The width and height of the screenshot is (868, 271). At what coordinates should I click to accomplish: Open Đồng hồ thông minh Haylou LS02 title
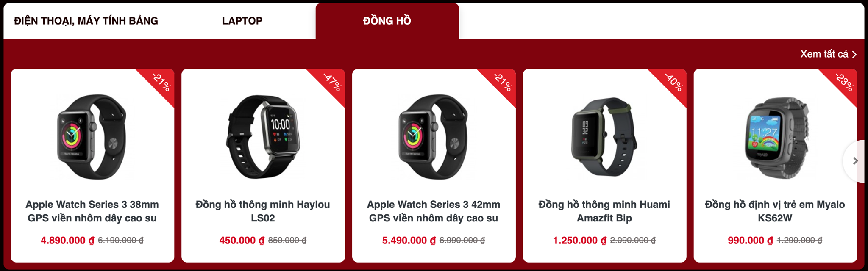point(263,211)
